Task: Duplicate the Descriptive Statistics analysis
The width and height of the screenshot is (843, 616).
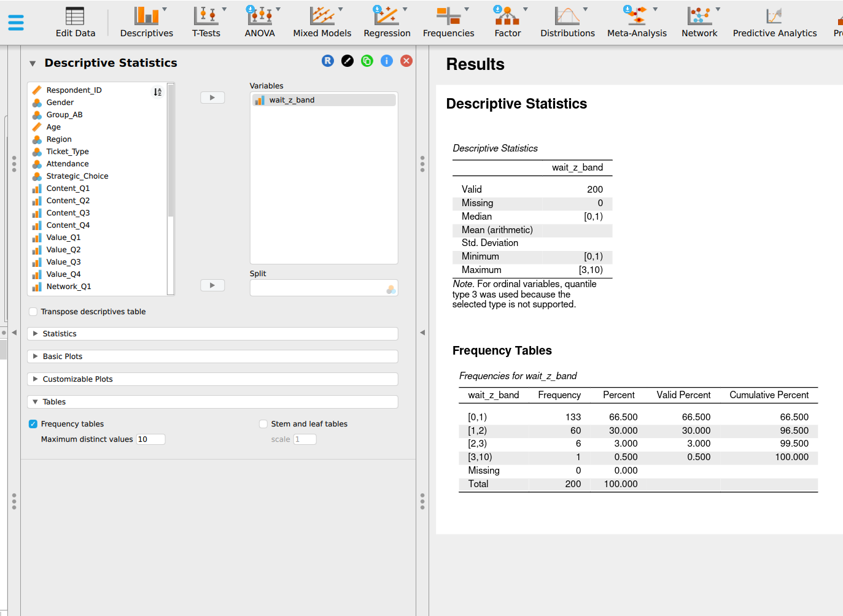Action: coord(367,61)
